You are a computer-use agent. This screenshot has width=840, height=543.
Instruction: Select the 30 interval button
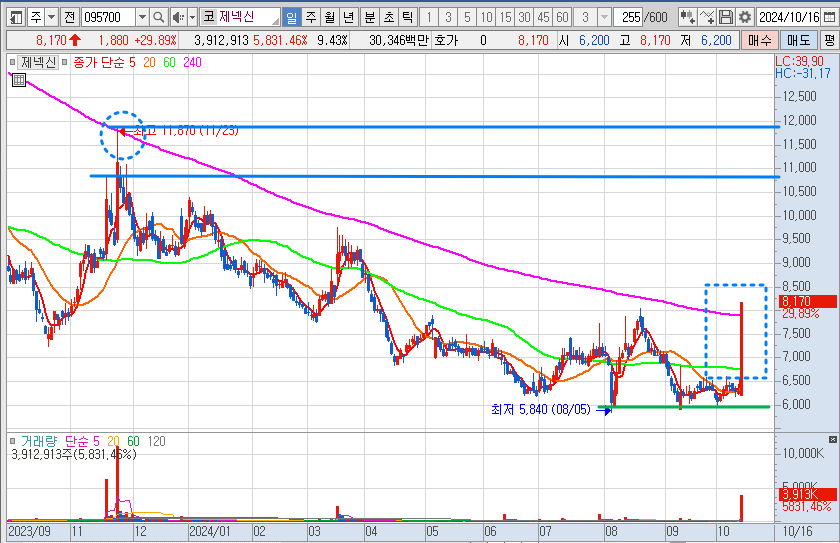524,18
